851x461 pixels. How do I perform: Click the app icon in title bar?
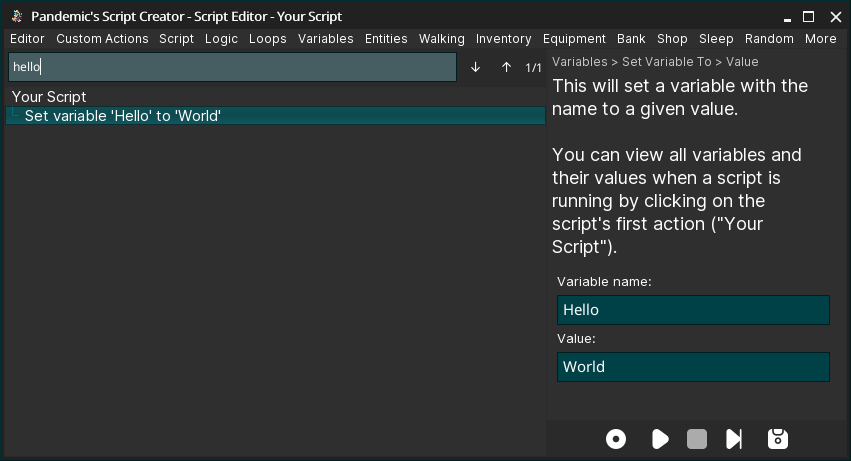tap(17, 16)
